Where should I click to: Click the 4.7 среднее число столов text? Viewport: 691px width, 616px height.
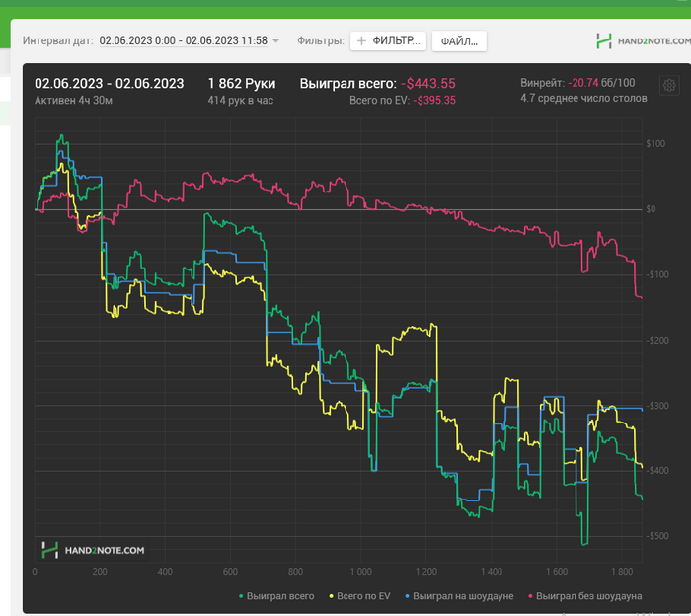point(583,98)
